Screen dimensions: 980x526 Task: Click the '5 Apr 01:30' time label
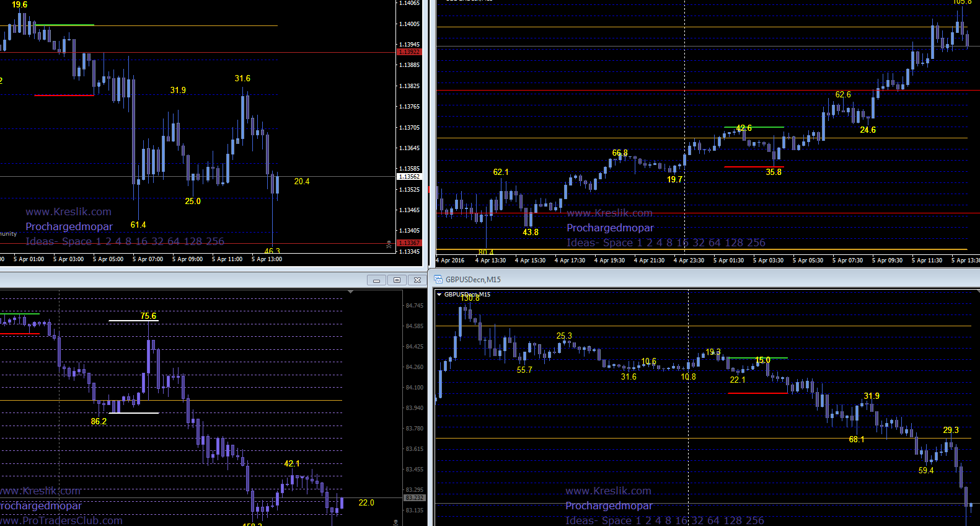(x=728, y=261)
